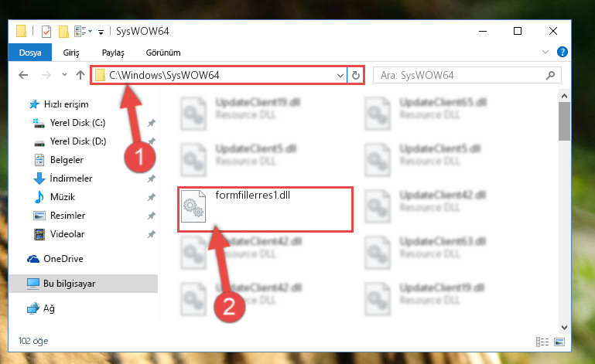The width and height of the screenshot is (595, 364).
Task: Go up one folder level
Action: click(x=80, y=75)
